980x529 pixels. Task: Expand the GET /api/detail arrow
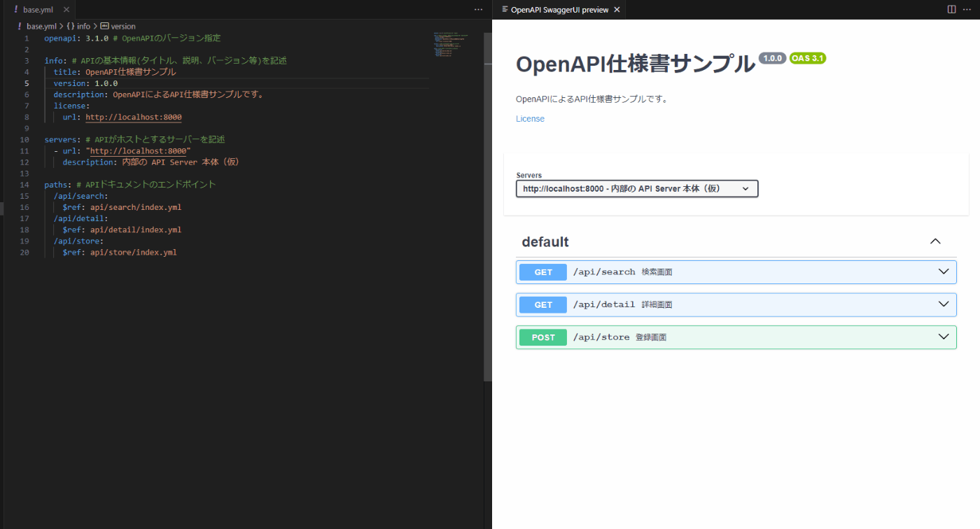(x=944, y=304)
